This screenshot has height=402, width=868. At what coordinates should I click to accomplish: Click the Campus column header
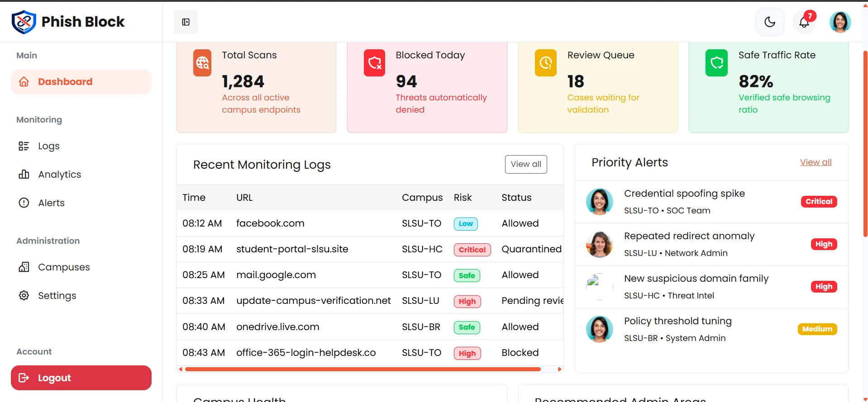pos(422,198)
